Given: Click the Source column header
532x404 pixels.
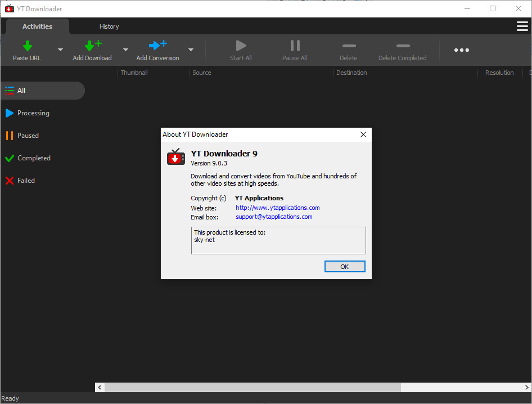Looking at the screenshot, I should click(201, 73).
